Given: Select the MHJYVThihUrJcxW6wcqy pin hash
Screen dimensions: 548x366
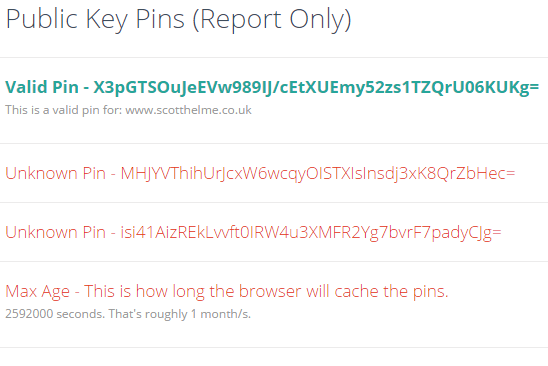Looking at the screenshot, I should point(318,174).
